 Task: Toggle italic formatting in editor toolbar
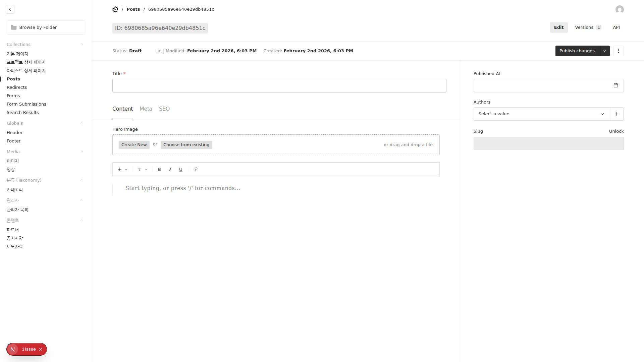pyautogui.click(x=170, y=170)
